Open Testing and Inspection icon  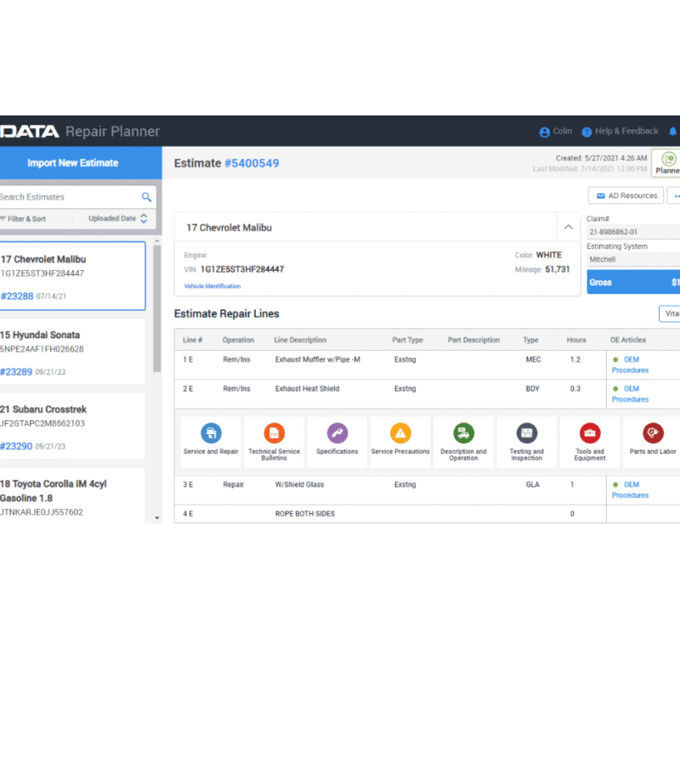tap(526, 433)
